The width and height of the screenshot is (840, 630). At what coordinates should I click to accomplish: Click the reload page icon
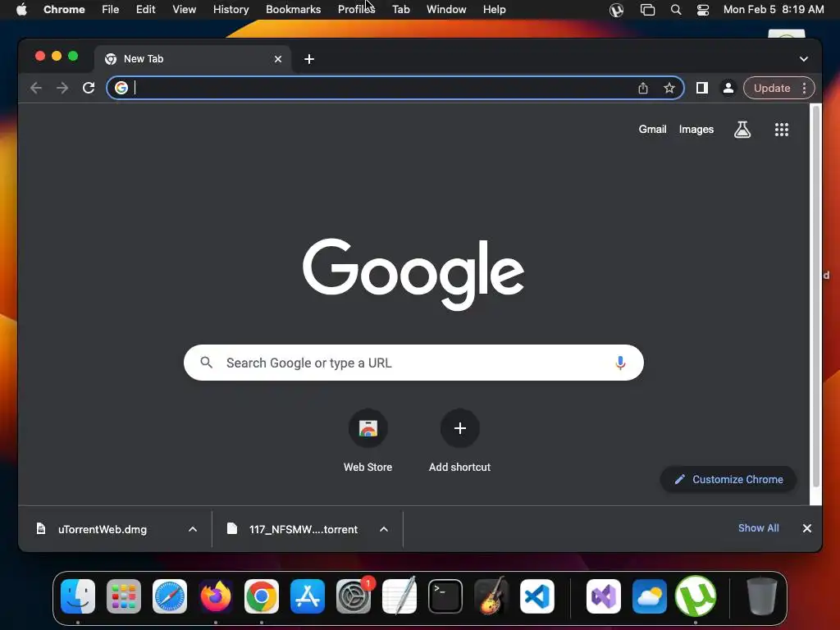[x=89, y=88]
